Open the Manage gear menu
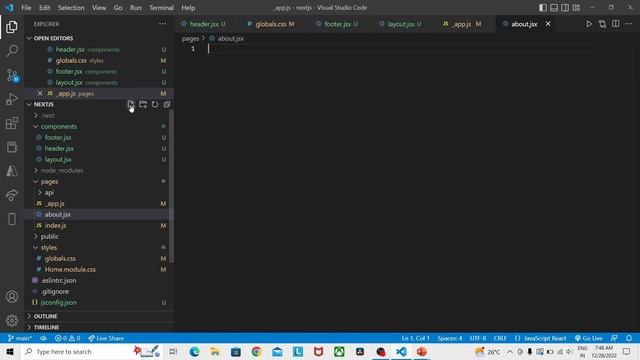 12,321
